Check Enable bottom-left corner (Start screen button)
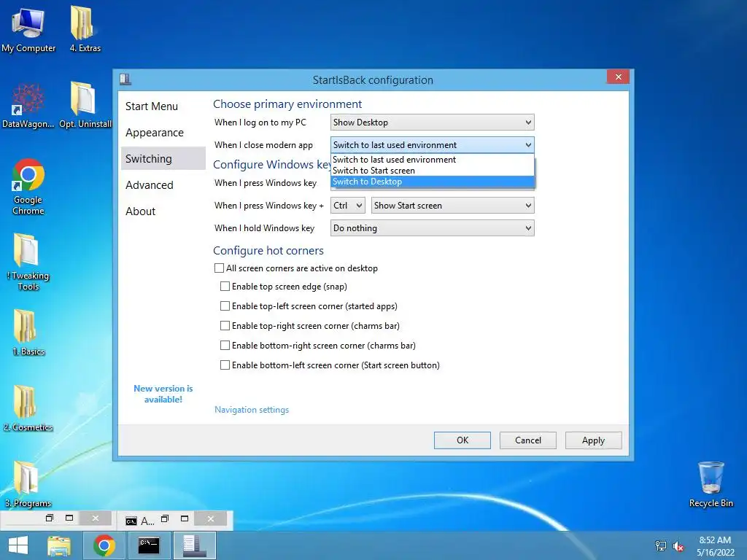 click(225, 365)
